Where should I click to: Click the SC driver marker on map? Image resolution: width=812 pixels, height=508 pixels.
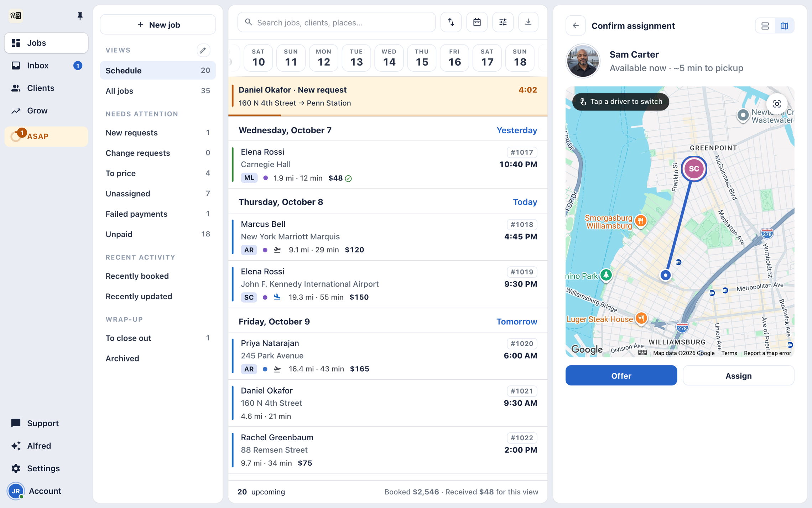click(693, 169)
